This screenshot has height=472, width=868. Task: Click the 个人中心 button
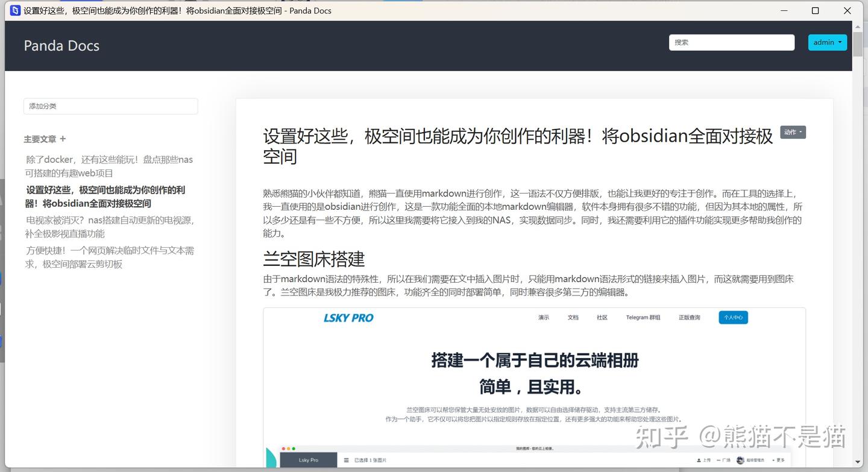point(733,317)
